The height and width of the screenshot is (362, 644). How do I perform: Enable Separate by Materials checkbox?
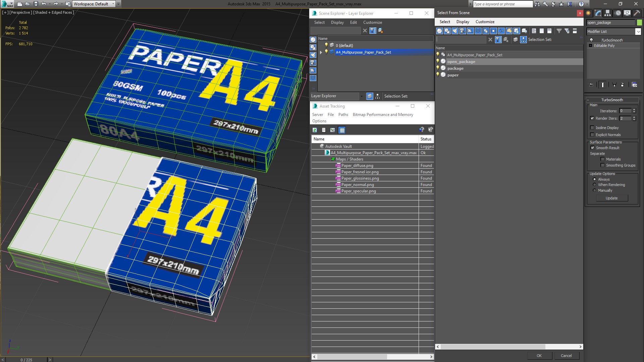602,159
